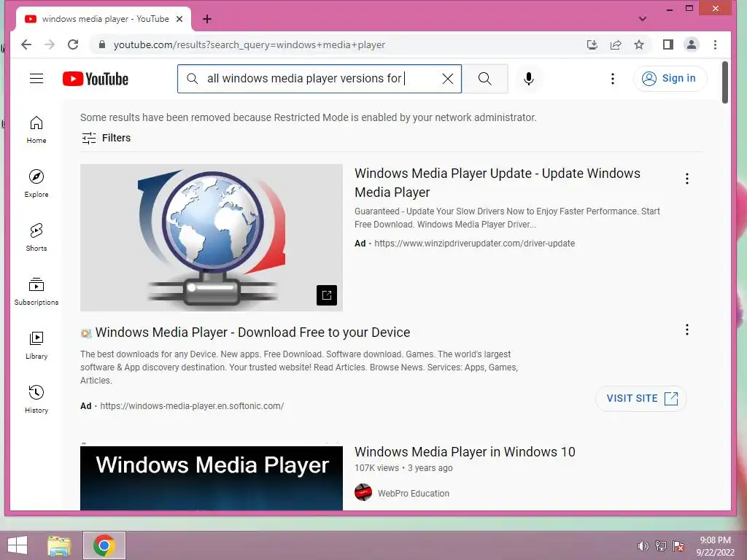
Task: Open 'Windows Media Player Update' ad title
Action: point(497,183)
